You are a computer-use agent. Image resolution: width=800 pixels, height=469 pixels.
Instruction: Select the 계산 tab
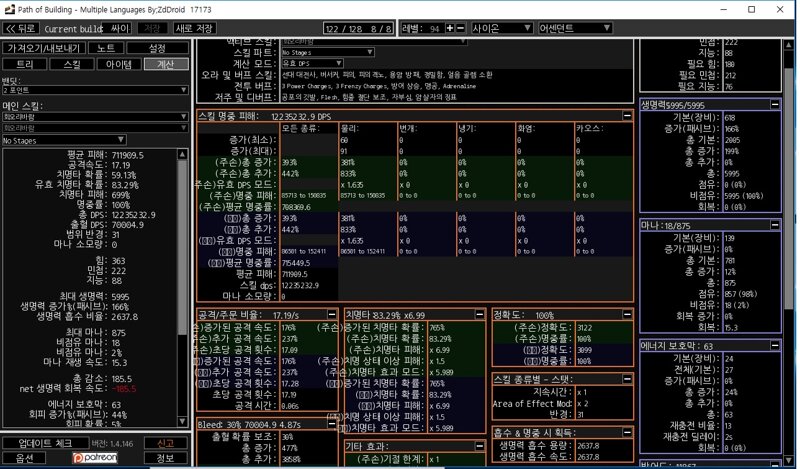point(166,64)
